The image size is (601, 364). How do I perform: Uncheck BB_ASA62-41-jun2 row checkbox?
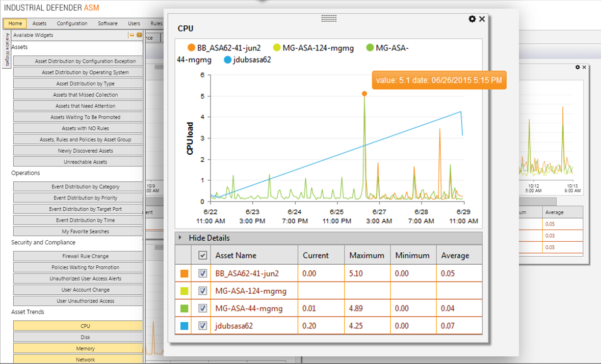203,273
